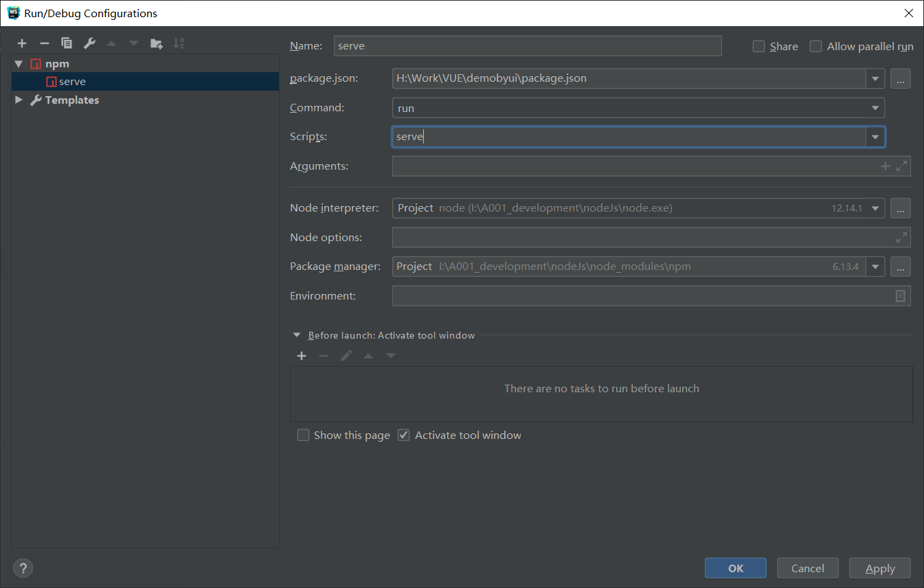Image resolution: width=924 pixels, height=588 pixels.
Task: Collapse the npm tree node
Action: 19,64
